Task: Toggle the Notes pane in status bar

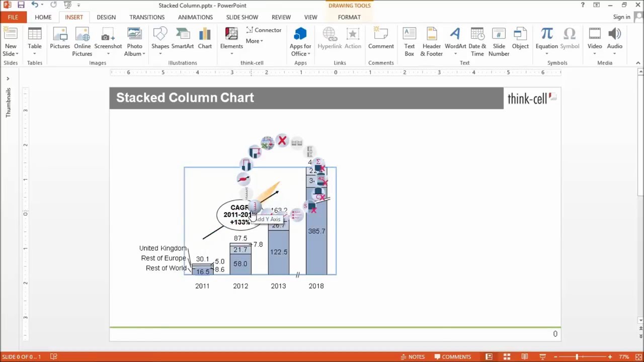Action: [412, 357]
